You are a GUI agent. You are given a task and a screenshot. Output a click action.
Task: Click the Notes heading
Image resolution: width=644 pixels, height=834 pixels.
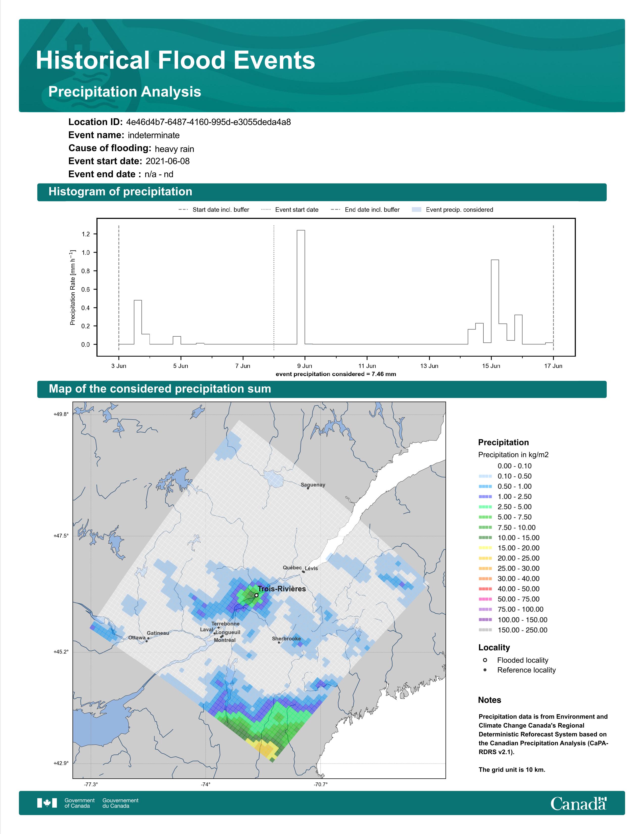489,700
